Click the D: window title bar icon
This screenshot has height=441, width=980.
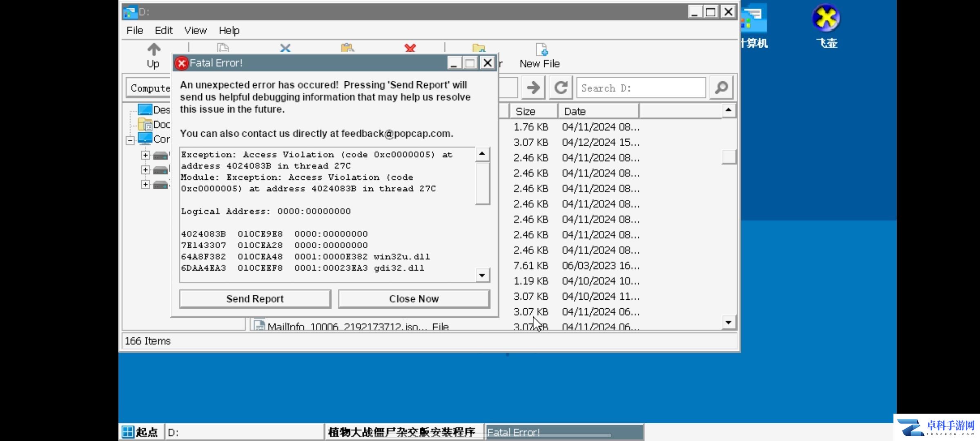pyautogui.click(x=130, y=12)
